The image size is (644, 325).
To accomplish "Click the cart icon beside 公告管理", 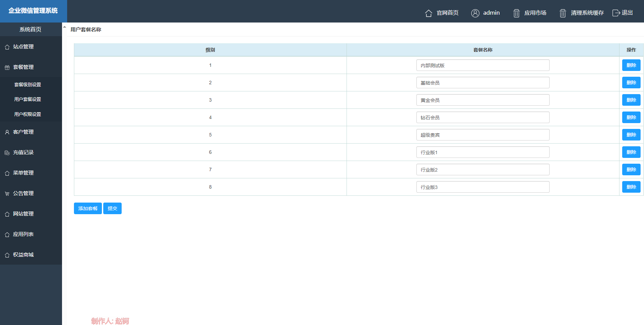I will (x=7, y=194).
